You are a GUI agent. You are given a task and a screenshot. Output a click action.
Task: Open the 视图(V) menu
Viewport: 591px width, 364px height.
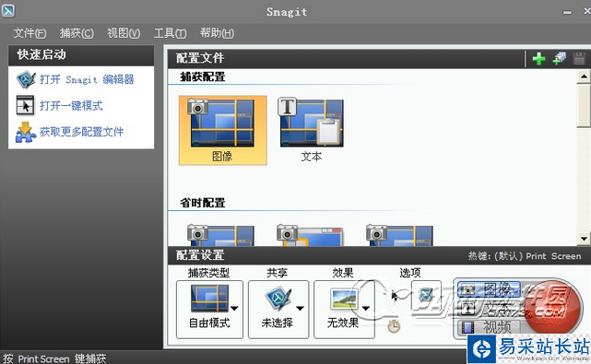(124, 33)
